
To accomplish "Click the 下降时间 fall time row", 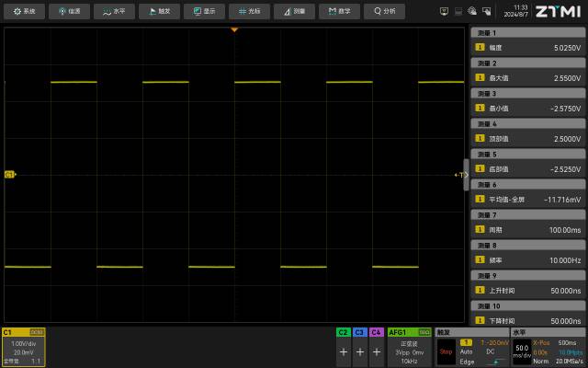I will pos(528,320).
